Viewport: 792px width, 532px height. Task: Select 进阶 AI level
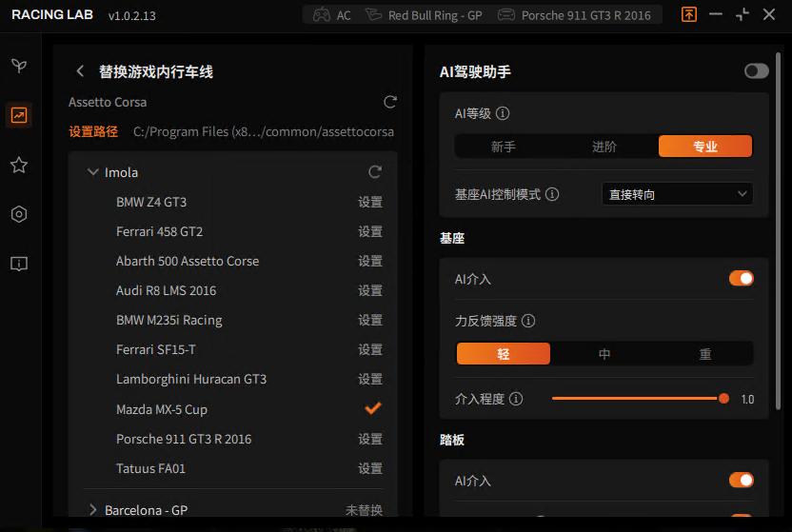tap(604, 147)
